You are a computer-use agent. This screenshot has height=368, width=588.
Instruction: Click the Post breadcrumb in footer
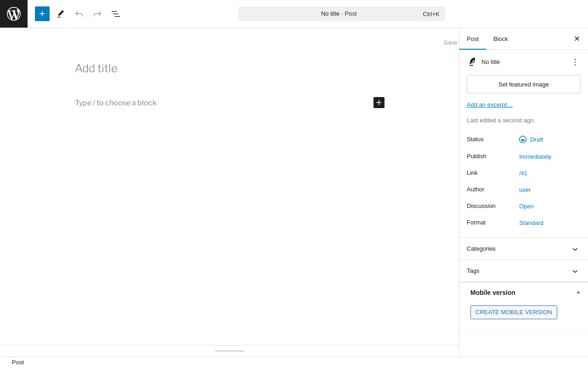click(18, 362)
